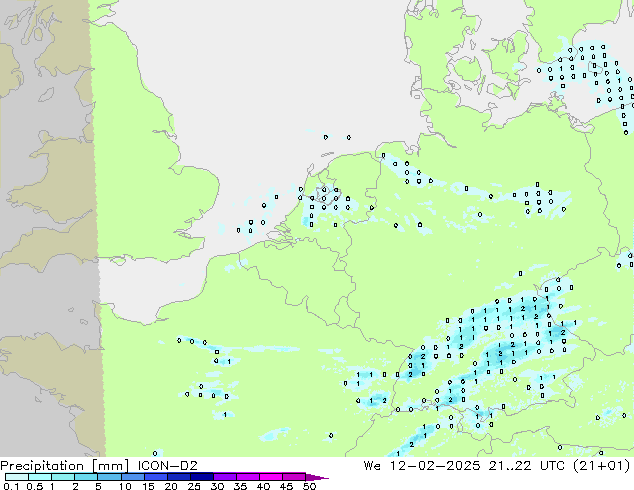Click the '45' legend scale value
Image resolution: width=634 pixels, height=490 pixels.
coord(286,486)
